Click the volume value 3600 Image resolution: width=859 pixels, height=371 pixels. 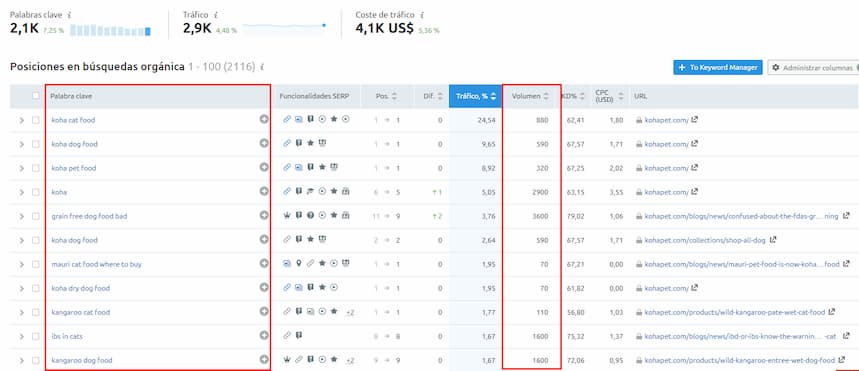[x=540, y=216]
